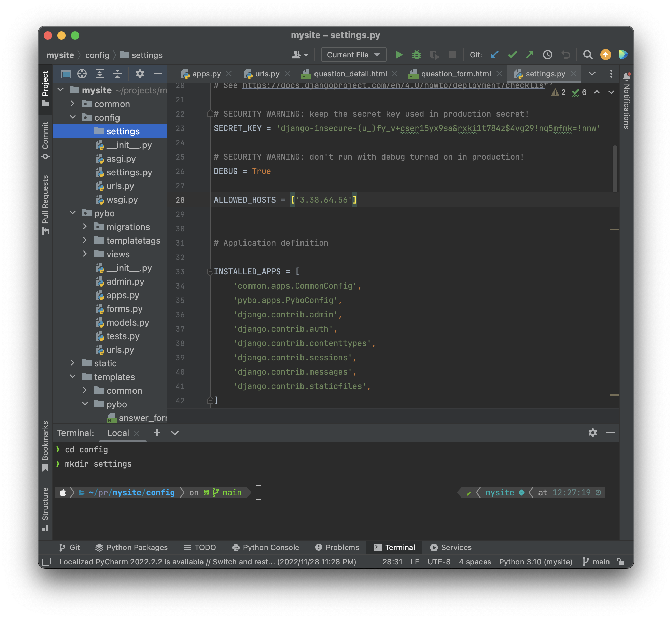Switch to the urls.py editor tab

267,74
